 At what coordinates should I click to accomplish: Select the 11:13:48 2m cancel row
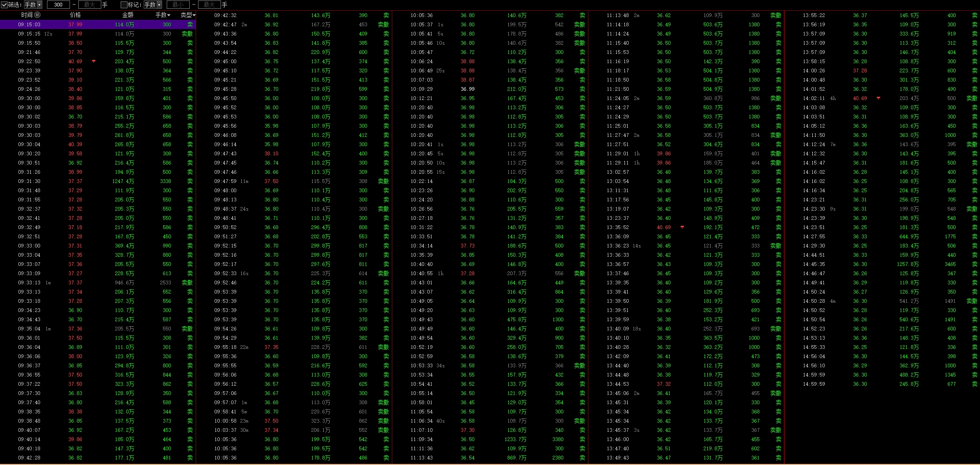[x=687, y=15]
